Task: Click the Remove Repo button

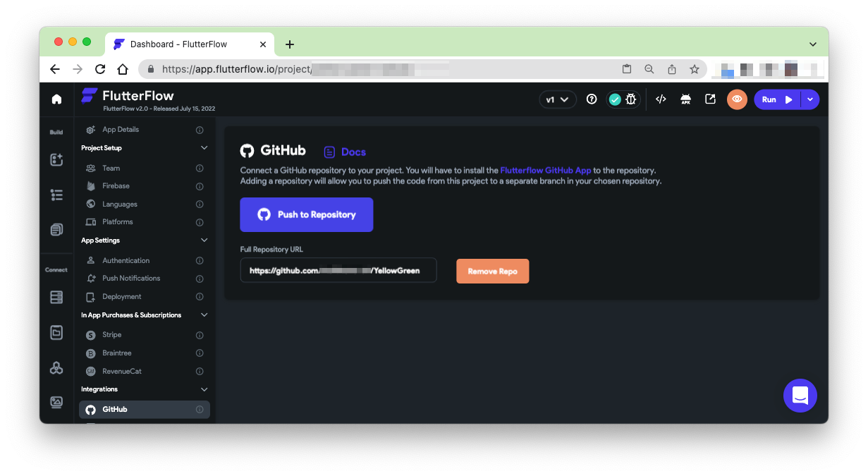Action: click(493, 271)
